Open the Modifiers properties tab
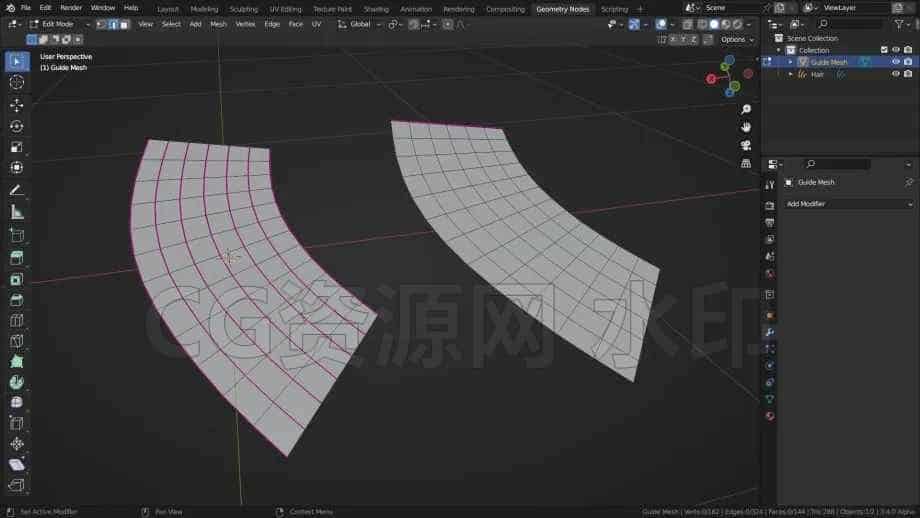This screenshot has width=920, height=518. click(770, 332)
